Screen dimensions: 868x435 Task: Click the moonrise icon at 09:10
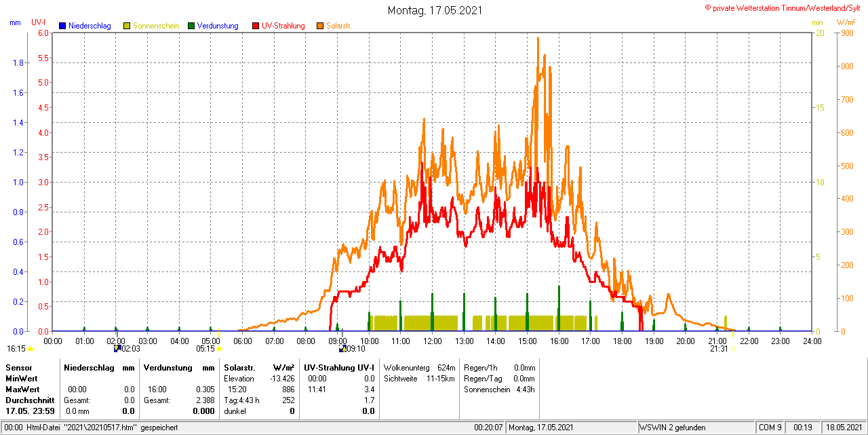point(342,348)
